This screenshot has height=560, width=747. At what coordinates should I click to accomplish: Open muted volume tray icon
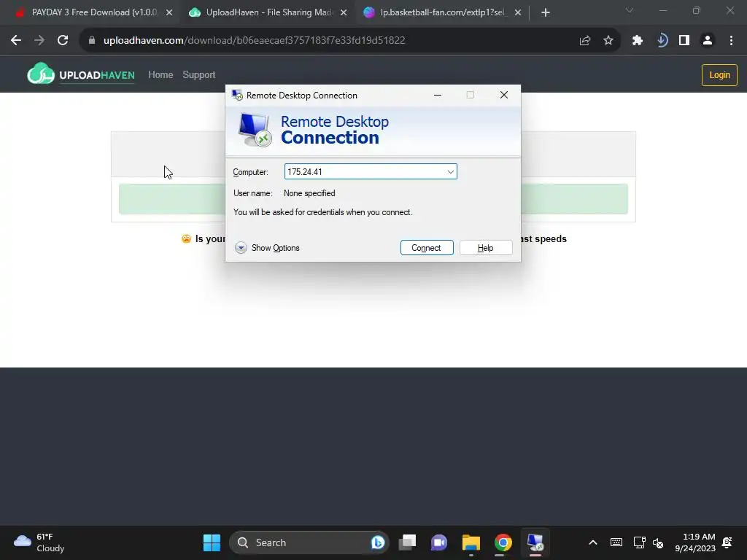pos(658,542)
